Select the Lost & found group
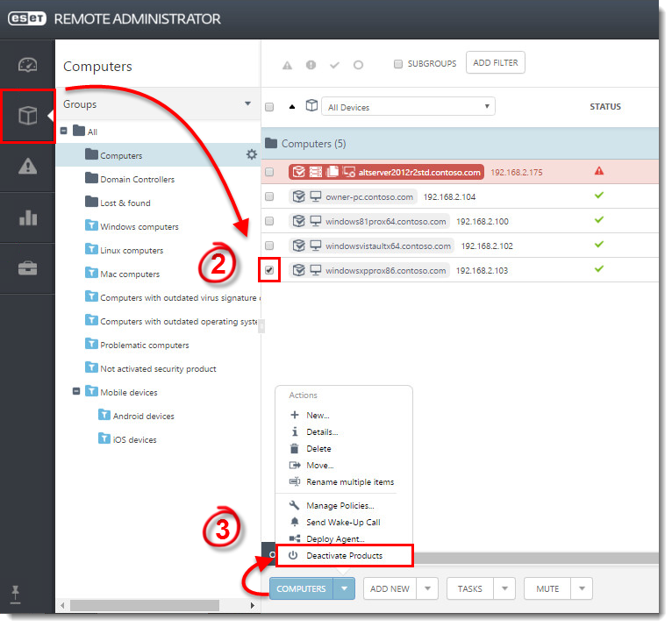Screen dimensions: 672x627 pos(125,203)
